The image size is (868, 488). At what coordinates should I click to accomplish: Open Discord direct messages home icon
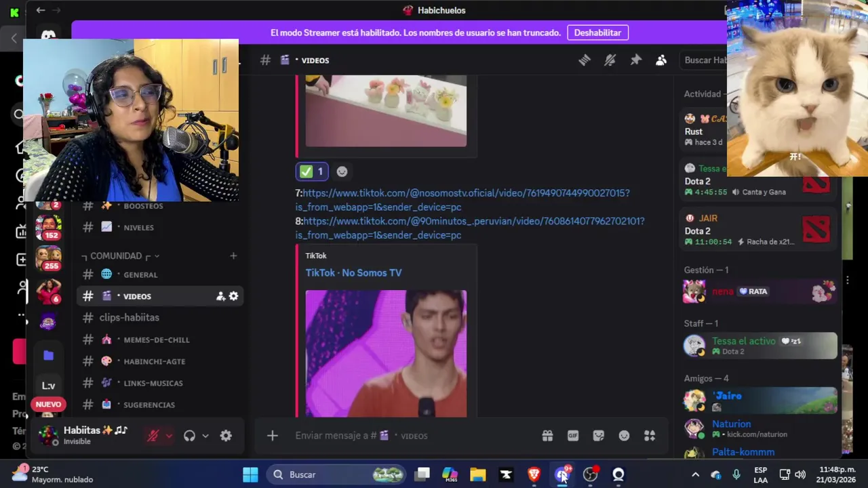(x=49, y=36)
